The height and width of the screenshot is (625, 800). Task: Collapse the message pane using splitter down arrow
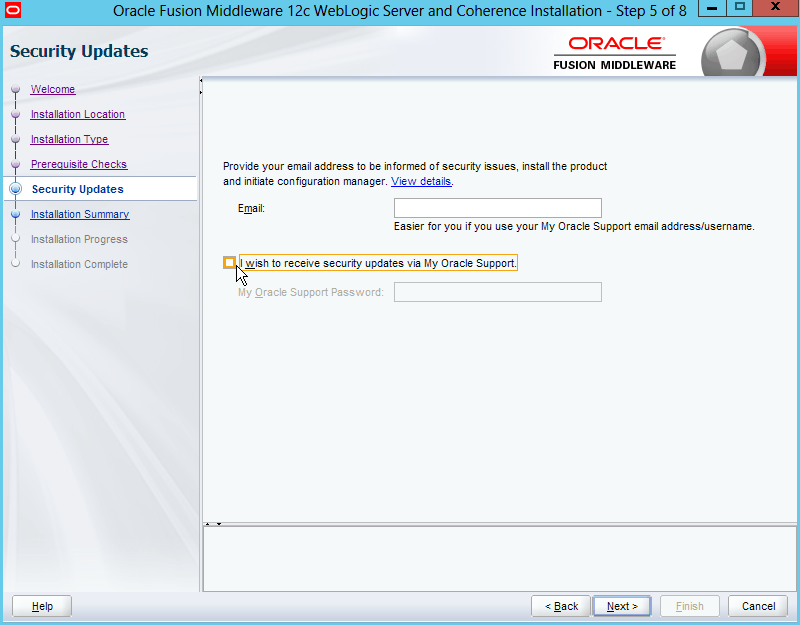coord(218,523)
